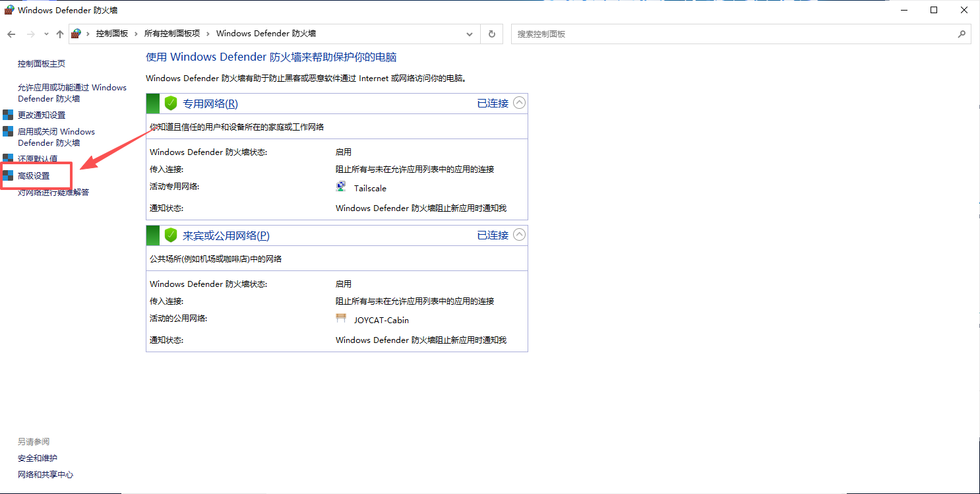Click the green shield icon for 专用网络
980x494 pixels.
(171, 103)
